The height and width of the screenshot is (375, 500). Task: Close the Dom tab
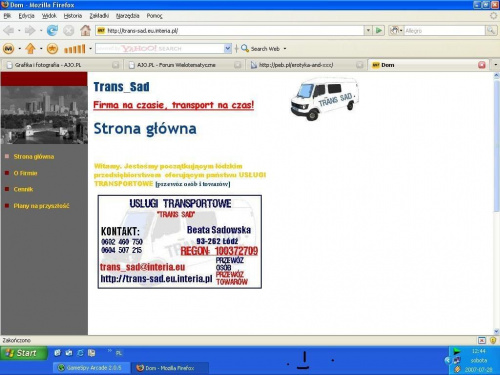pos(482,65)
